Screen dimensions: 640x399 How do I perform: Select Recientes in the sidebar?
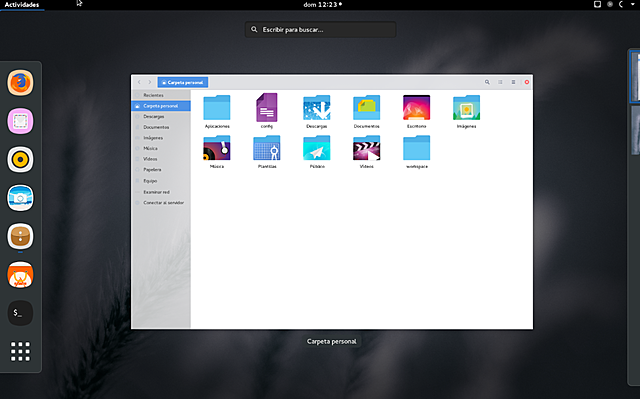[x=161, y=95]
